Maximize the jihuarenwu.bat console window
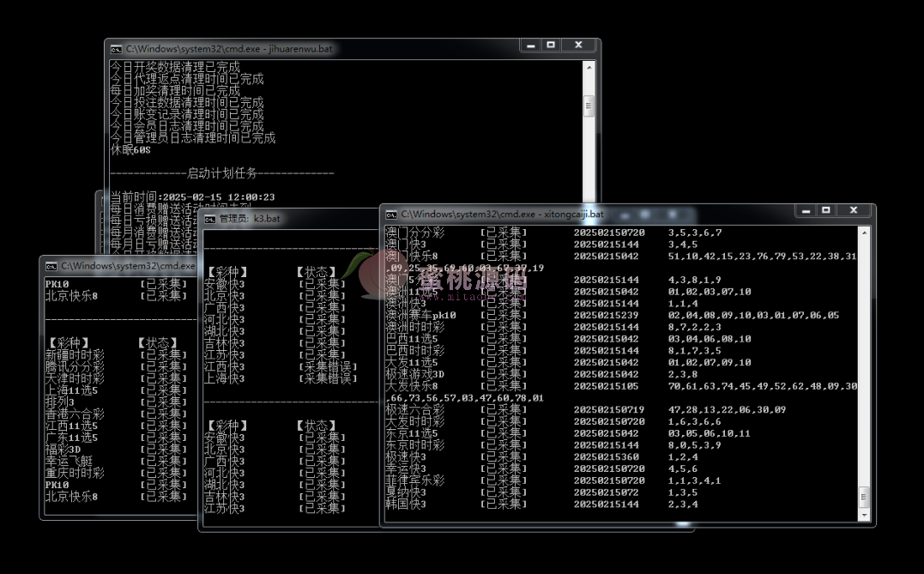Viewport: 924px width, 574px height. (x=551, y=45)
